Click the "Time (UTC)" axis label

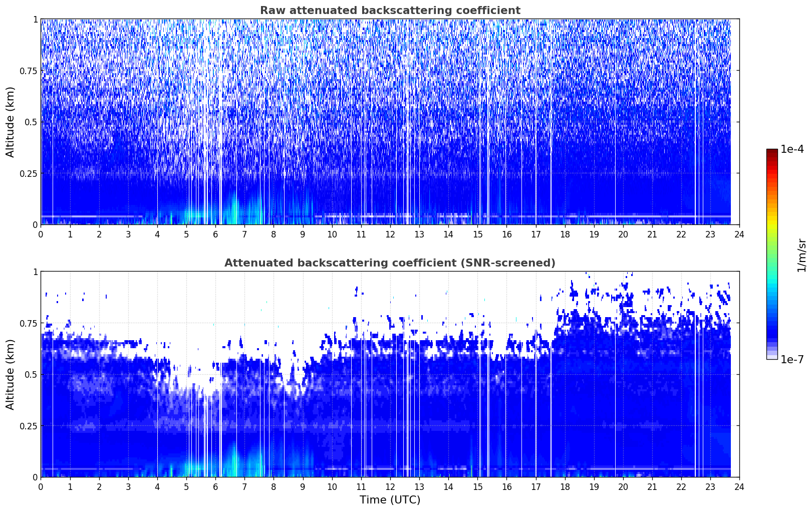tap(390, 500)
